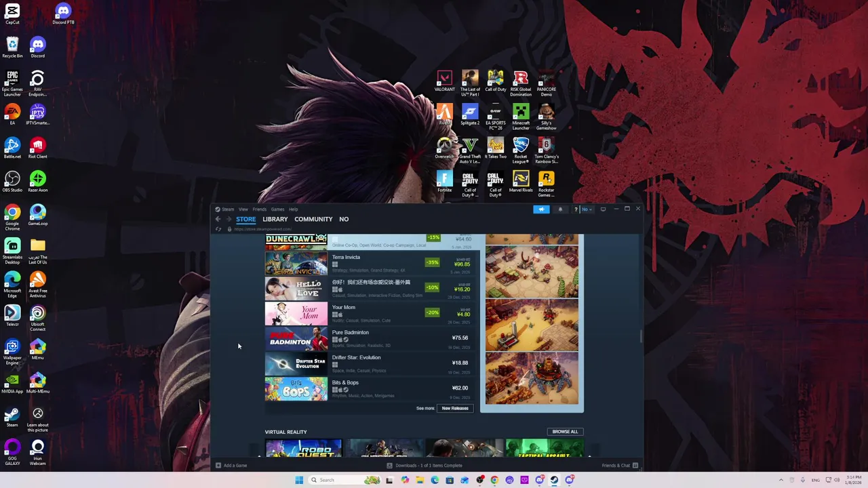Viewport: 868px width, 488px height.
Task: Click the Steam help question mark
Action: [576, 209]
